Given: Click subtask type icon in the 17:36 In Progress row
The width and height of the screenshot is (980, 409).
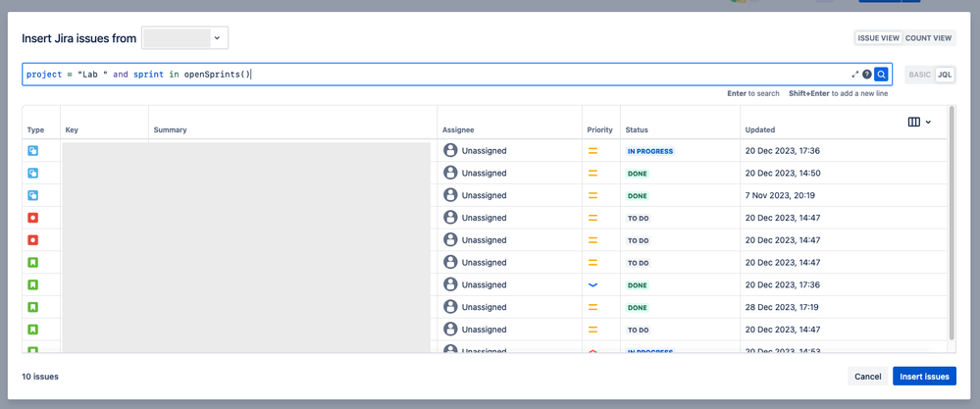Looking at the screenshot, I should coord(33,150).
